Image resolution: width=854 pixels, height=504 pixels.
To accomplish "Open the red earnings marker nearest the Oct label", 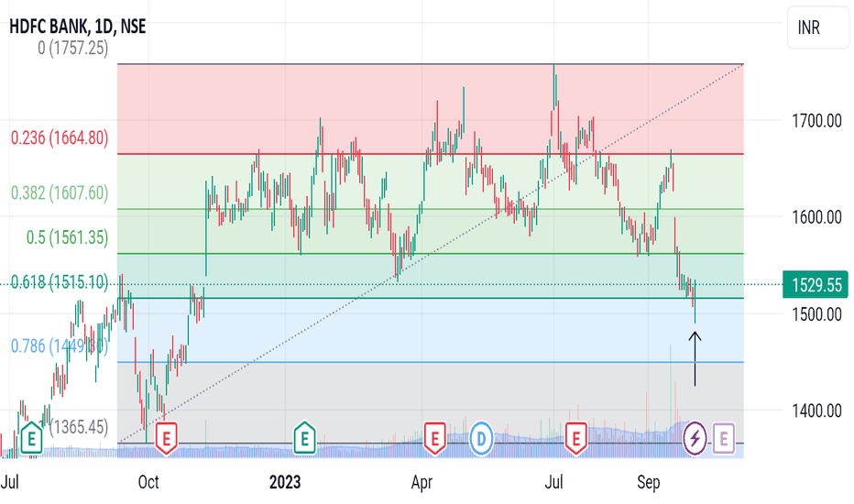I will (x=167, y=438).
